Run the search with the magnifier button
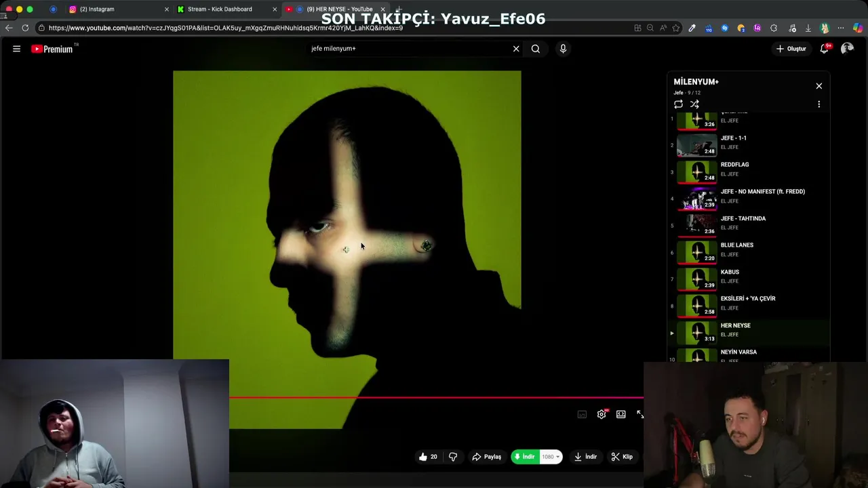This screenshot has height=488, width=868. pos(536,49)
